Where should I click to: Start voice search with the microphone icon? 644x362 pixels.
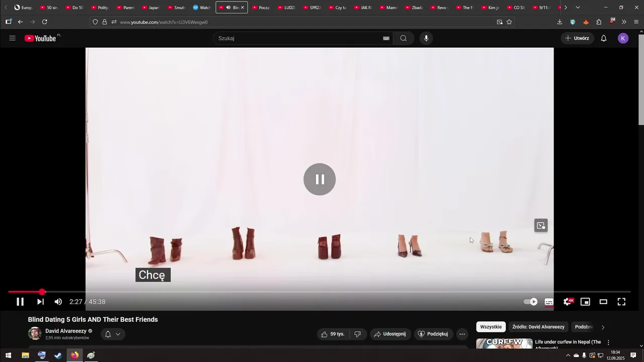tap(426, 38)
